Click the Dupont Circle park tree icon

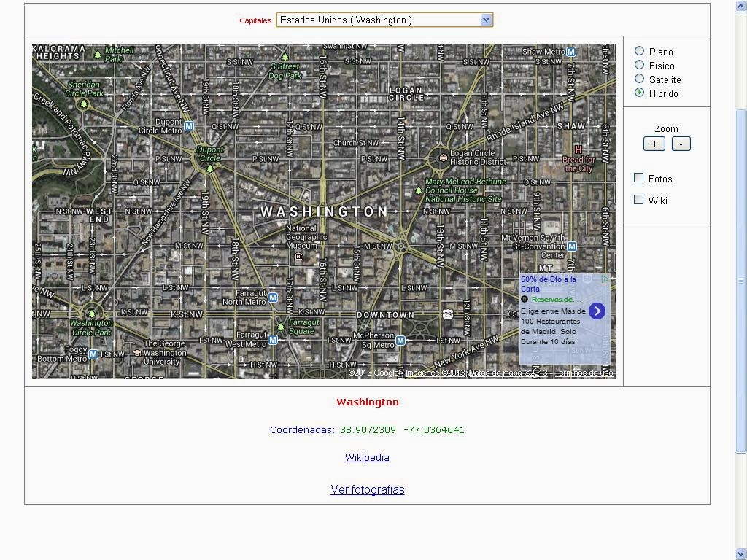pos(209,168)
